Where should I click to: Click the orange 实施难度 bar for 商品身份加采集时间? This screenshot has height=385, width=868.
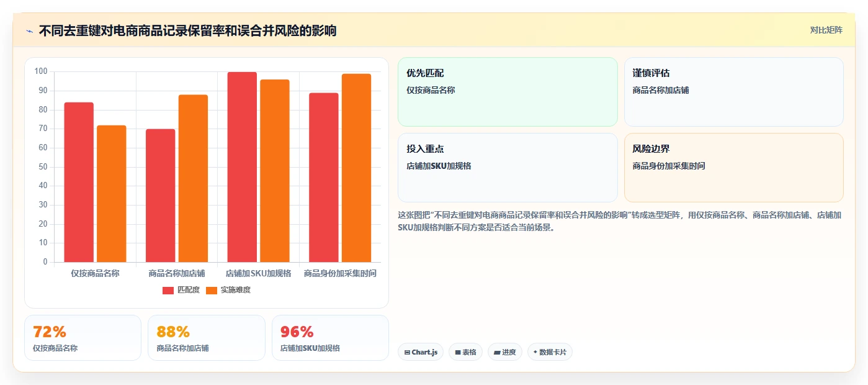[x=356, y=168]
